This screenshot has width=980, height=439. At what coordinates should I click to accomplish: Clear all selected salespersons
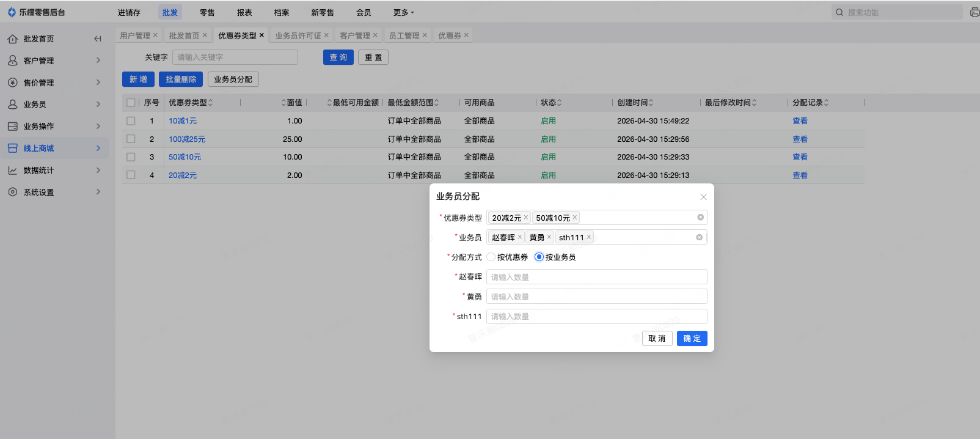[x=700, y=237]
